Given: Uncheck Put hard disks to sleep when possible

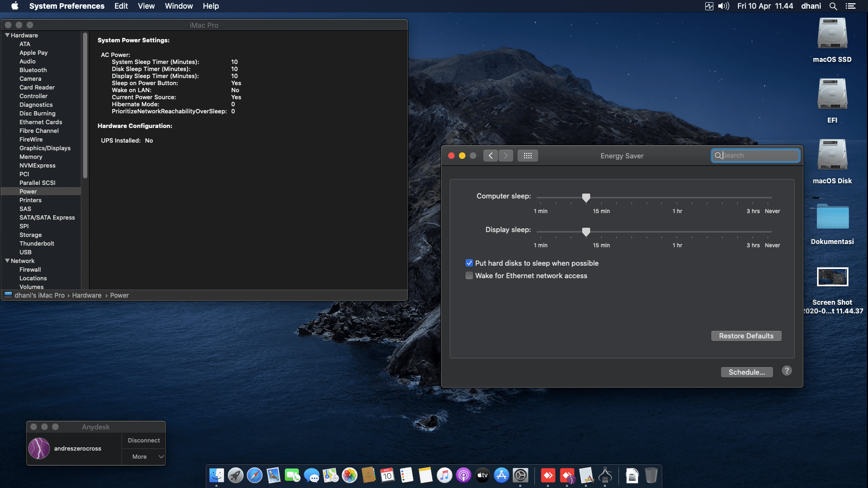Looking at the screenshot, I should point(469,263).
